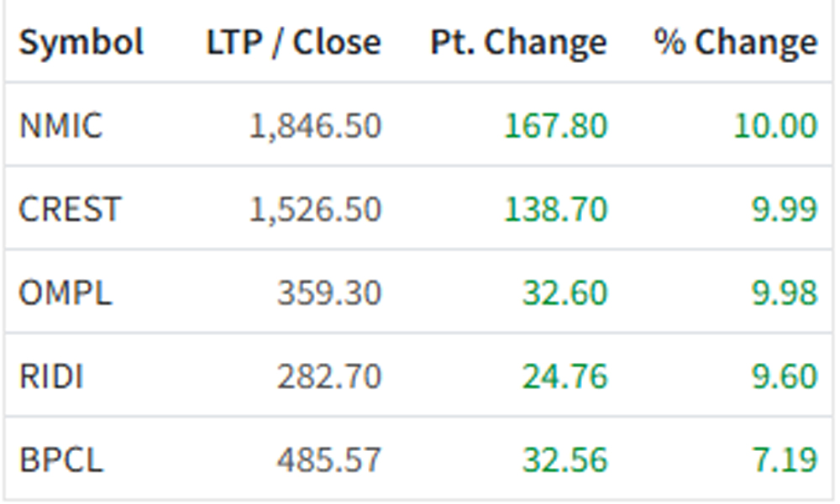Select CREST point change 138.70

555,209
